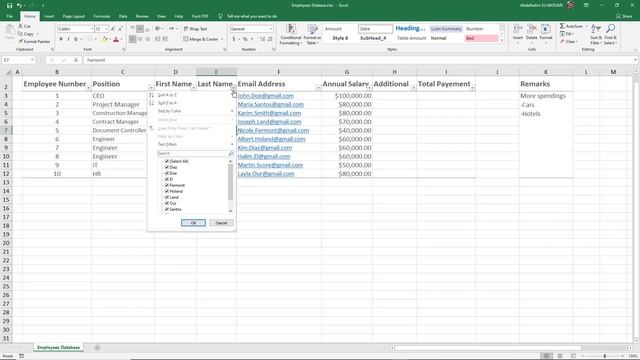The height and width of the screenshot is (360, 640).
Task: Apply the red Font Color icon
Action: pos(116,39)
